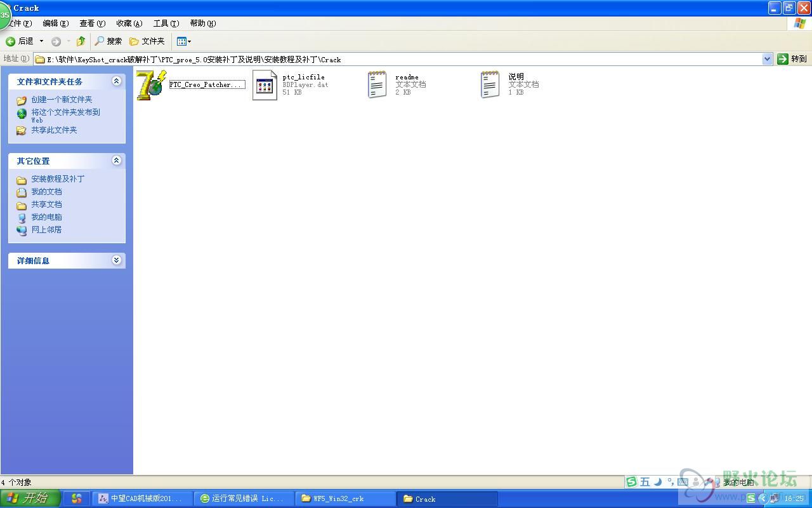Click the share folder hand icon
Image resolution: width=812 pixels, height=508 pixels.
[x=22, y=130]
